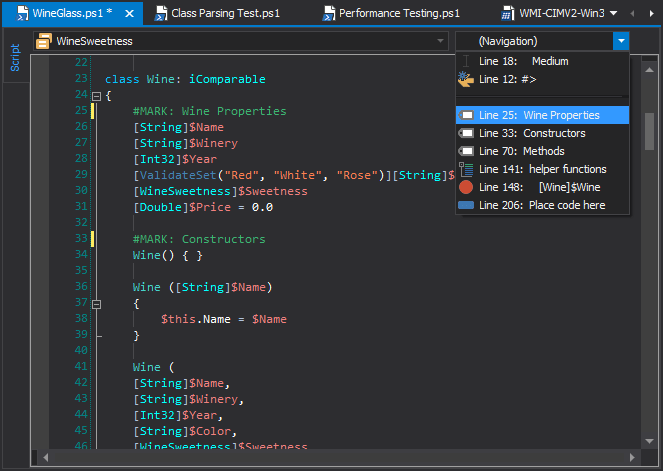Click '[Int32]$Year' on line 28

pyautogui.click(x=175, y=159)
